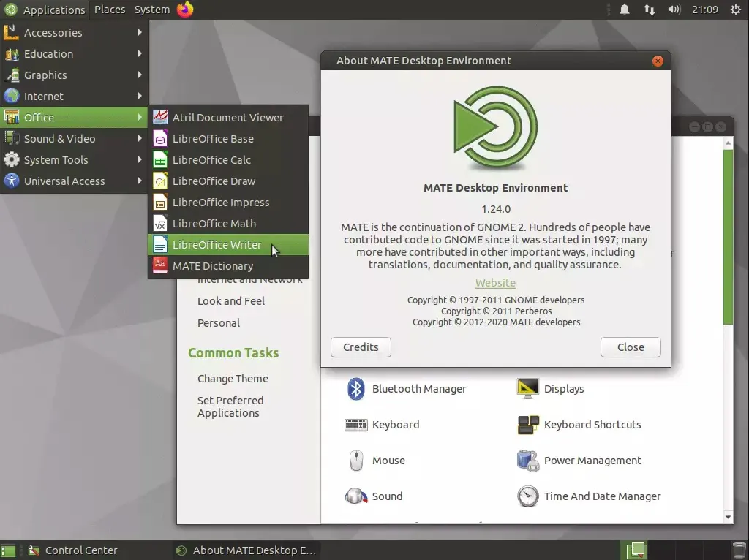Click the Close button in About dialog
This screenshot has height=560, width=749.
(x=631, y=347)
